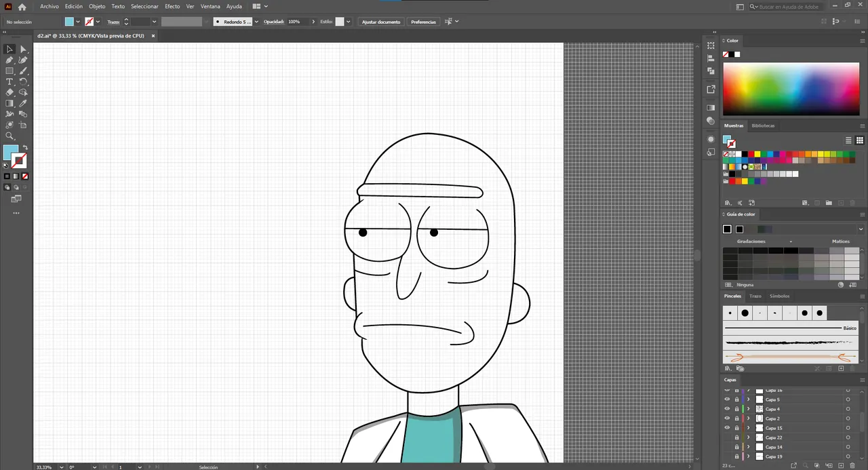Select the Type tool

tap(9, 81)
